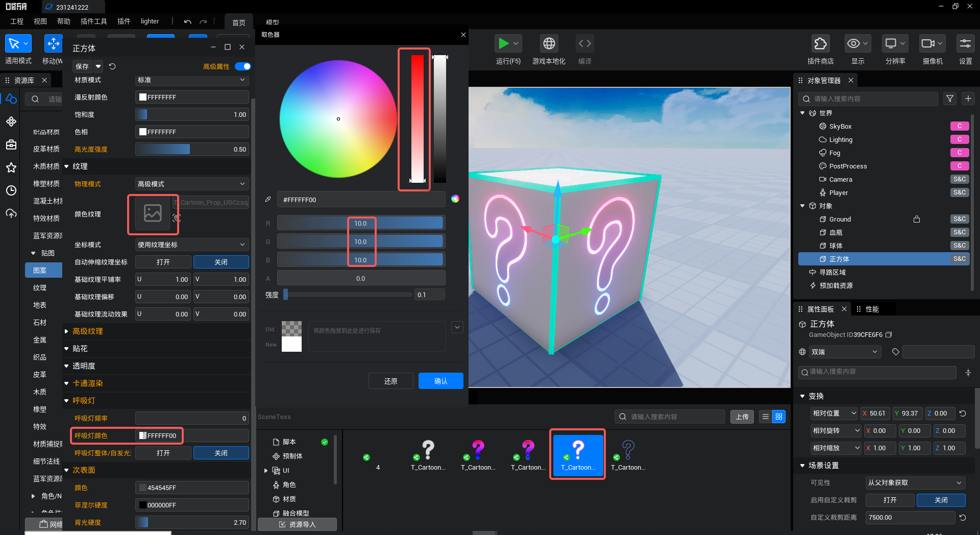
Task: Click the compile code brackets icon
Action: point(585,43)
